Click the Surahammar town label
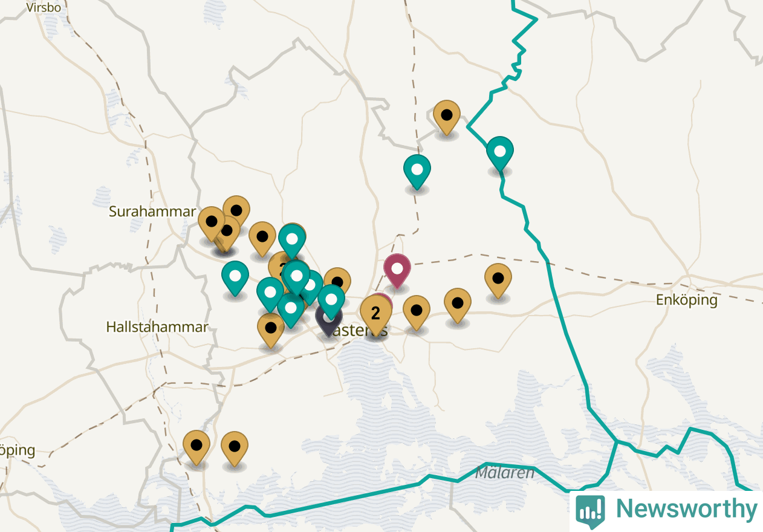Image resolution: width=763 pixels, height=532 pixels. [x=152, y=212]
